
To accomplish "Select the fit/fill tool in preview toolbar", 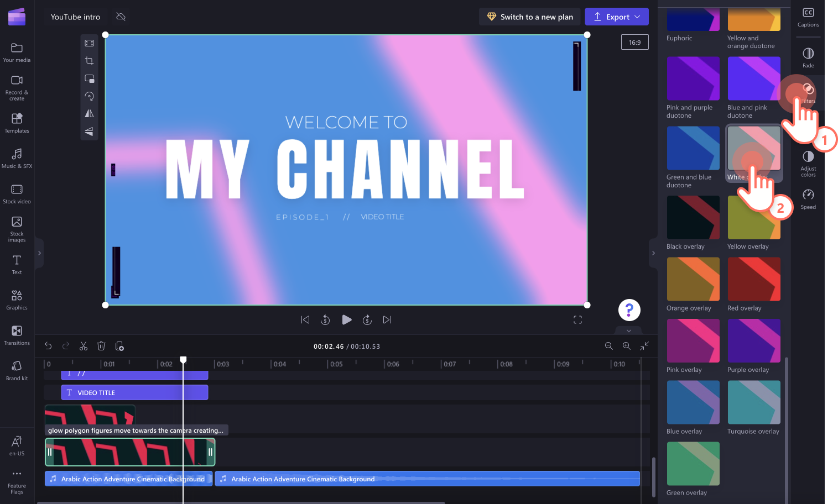I will point(89,43).
